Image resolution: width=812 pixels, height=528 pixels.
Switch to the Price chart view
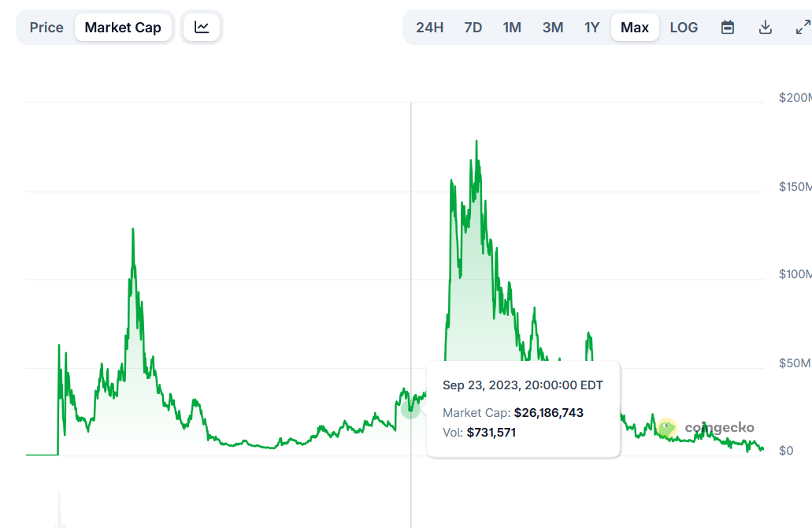click(46, 28)
